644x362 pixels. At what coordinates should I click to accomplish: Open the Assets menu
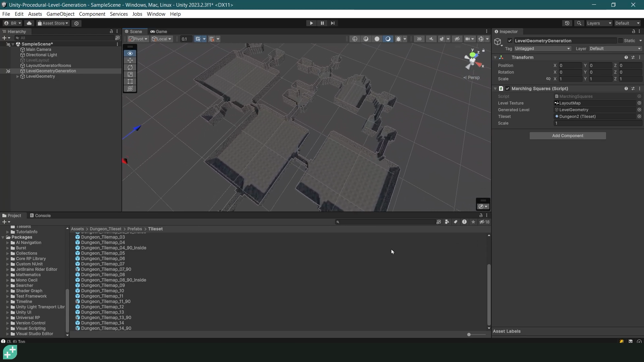pos(35,14)
